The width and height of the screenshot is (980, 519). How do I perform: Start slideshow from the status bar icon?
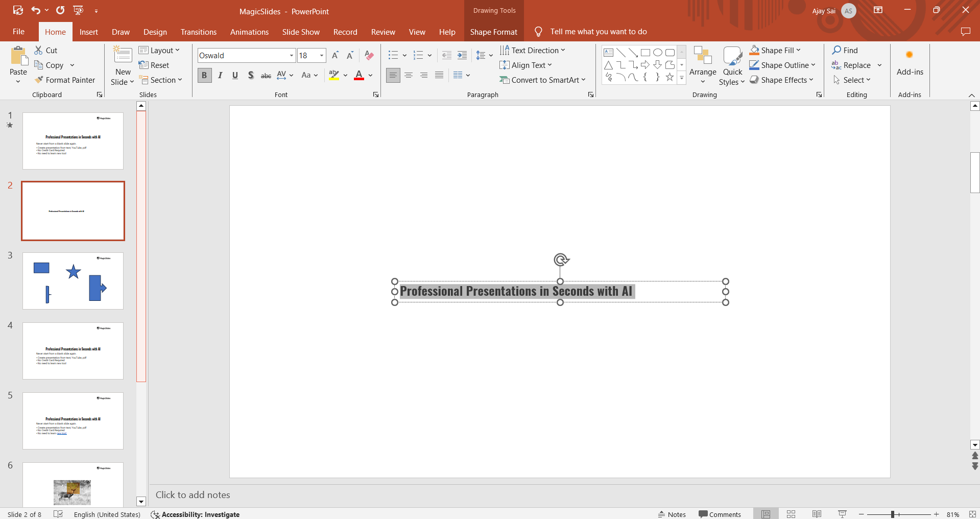[842, 514]
